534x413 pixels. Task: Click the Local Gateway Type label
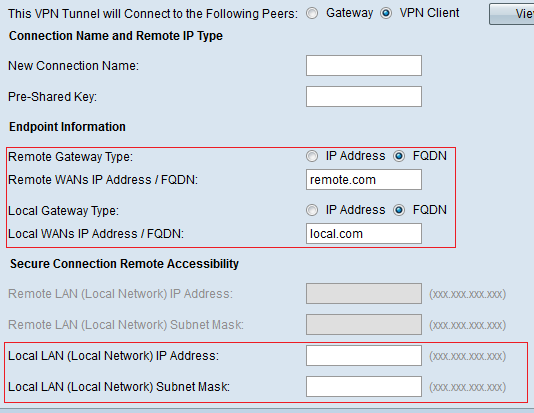[63, 211]
